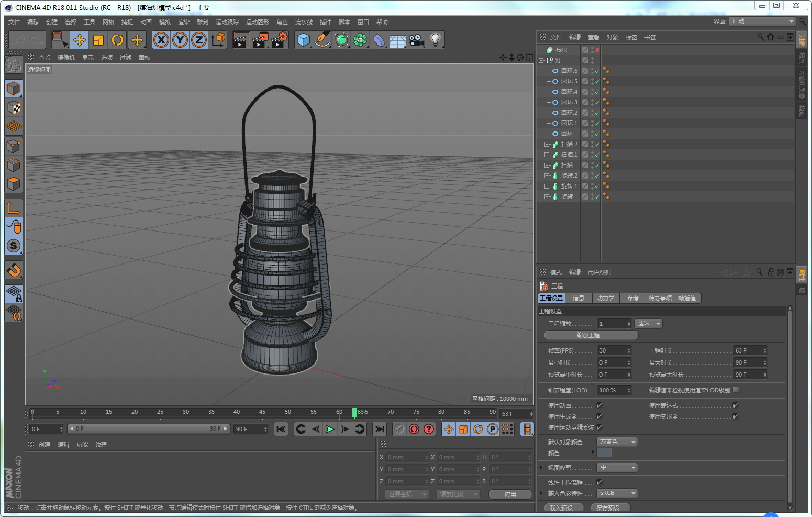Click the 保存预设... button
Viewport: 812px width, 517px height.
(610, 508)
